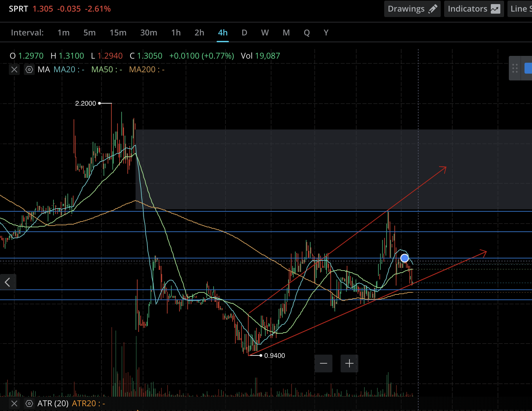The image size is (532, 411).
Task: Choose the monthly M interval
Action: [286, 33]
